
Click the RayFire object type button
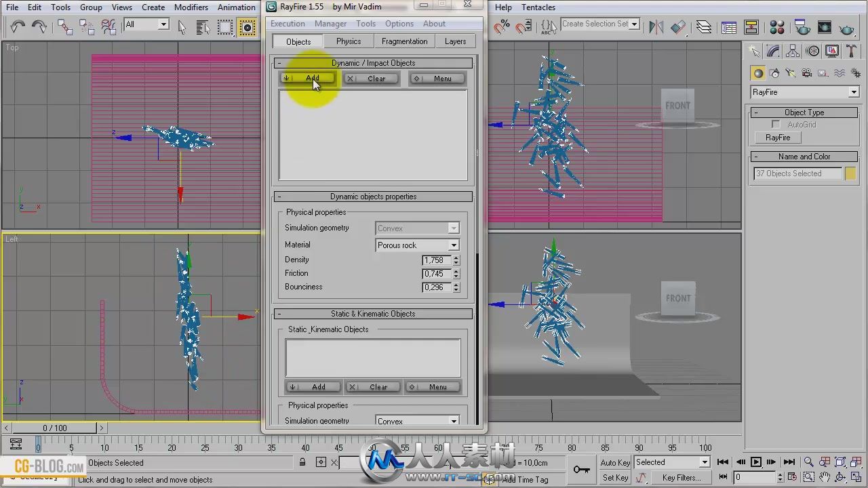(778, 138)
